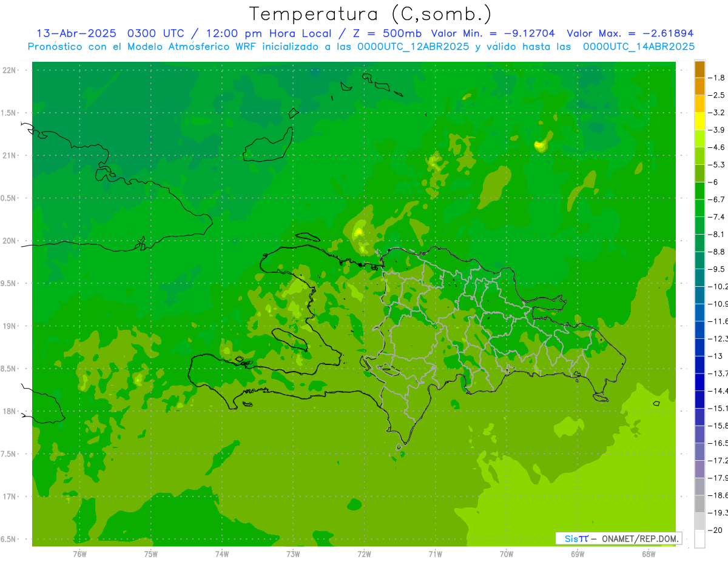Click the 'Valor Min. = -9.12704' text
The image size is (728, 562).
(493, 33)
